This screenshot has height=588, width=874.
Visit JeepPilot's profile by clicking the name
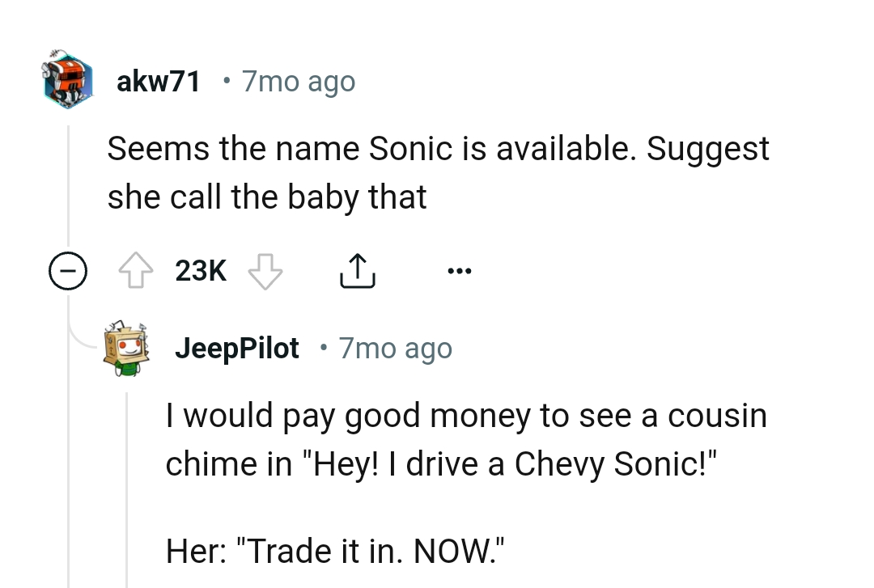coord(236,347)
